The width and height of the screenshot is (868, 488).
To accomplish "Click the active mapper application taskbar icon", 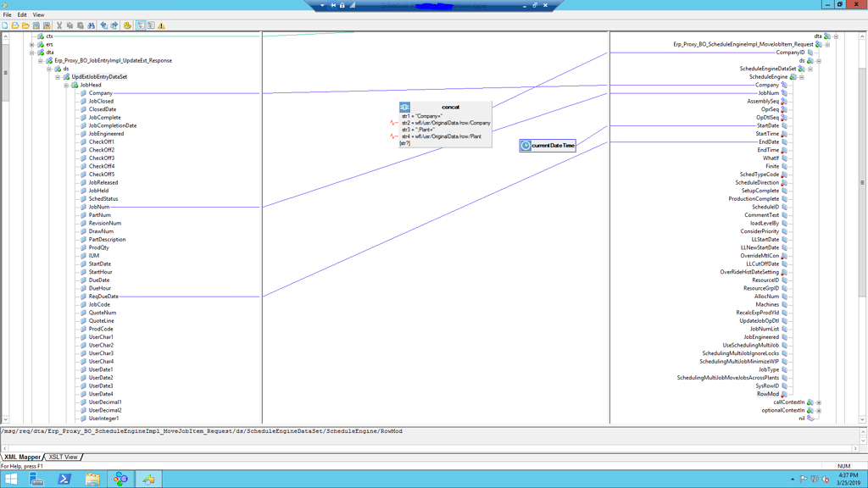I will [x=149, y=480].
